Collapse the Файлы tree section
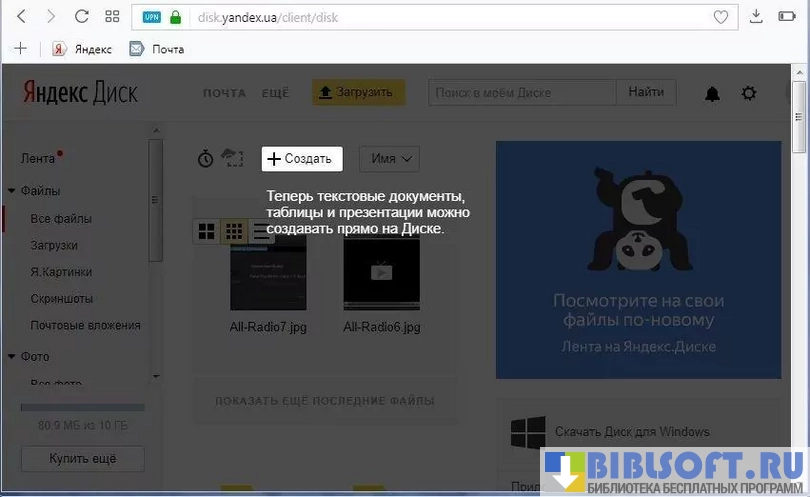The width and height of the screenshot is (810, 497). click(x=11, y=191)
